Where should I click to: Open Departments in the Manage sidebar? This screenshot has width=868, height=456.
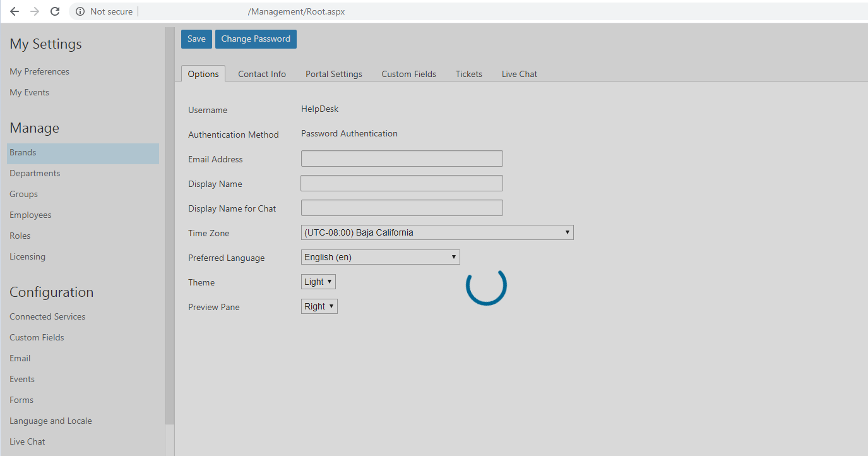[x=35, y=173]
